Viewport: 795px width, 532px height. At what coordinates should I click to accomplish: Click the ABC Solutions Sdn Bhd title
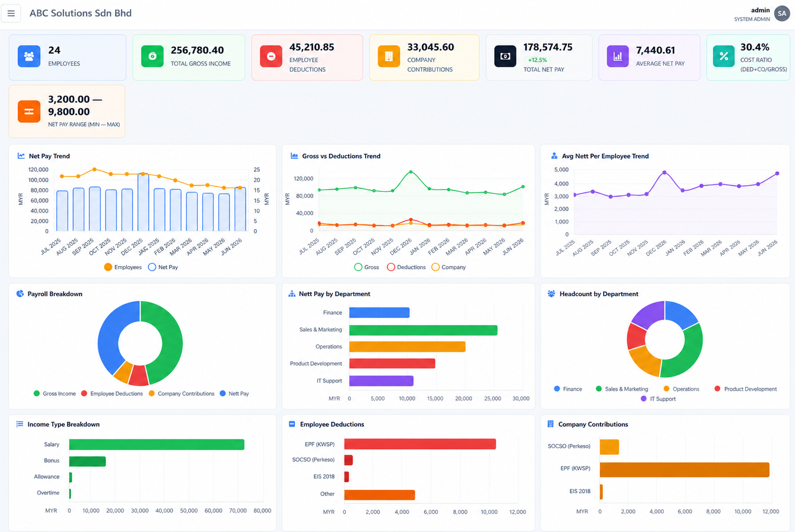[x=80, y=13]
